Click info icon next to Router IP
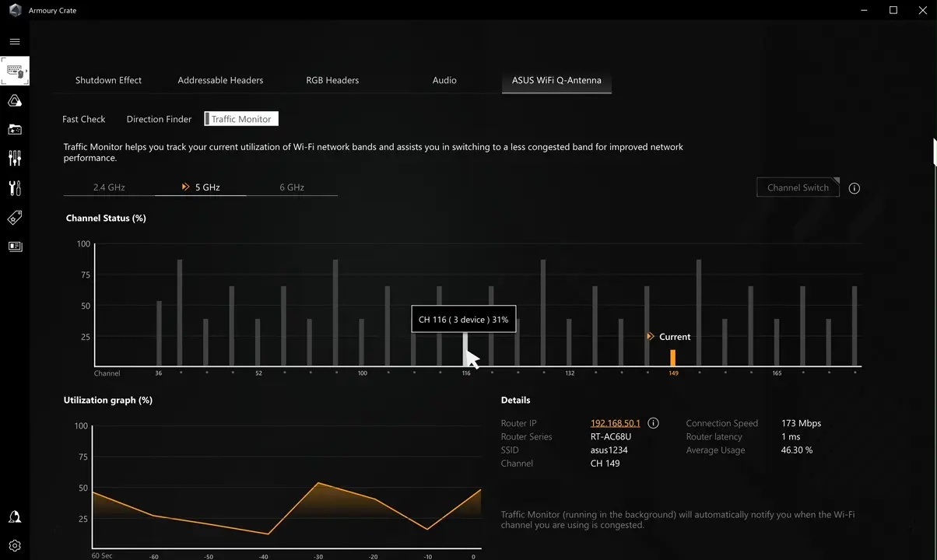The width and height of the screenshot is (937, 560). [x=653, y=423]
